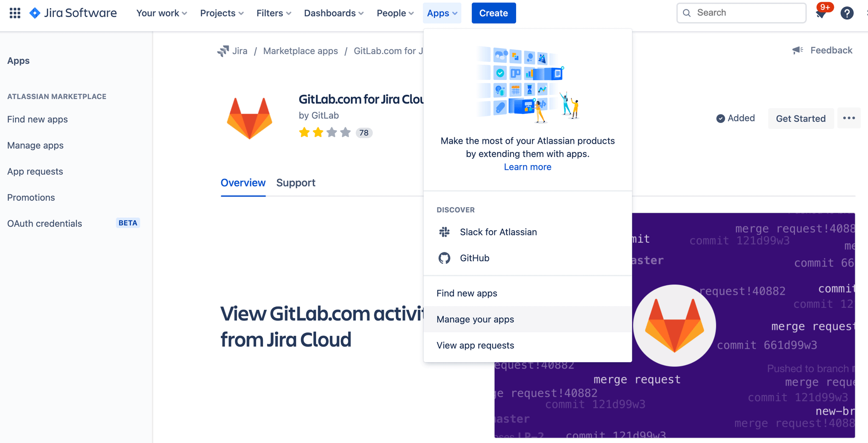Open the Jira Software home logo

[x=72, y=13]
